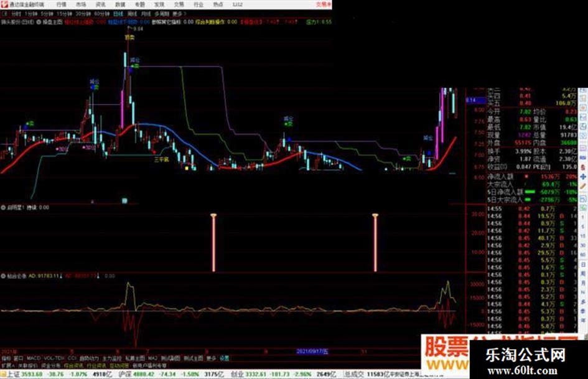Switch to the 1分钟 period tab
The height and width of the screenshot is (379, 588).
pos(30,14)
